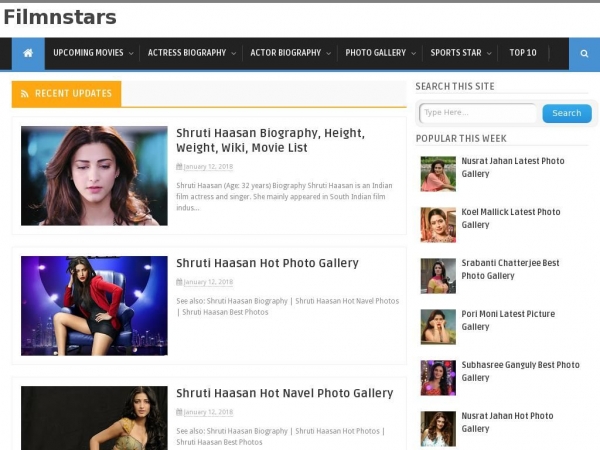
Task: Open Shruti Haasan Hot Photos see-also link
Action: click(x=338, y=431)
